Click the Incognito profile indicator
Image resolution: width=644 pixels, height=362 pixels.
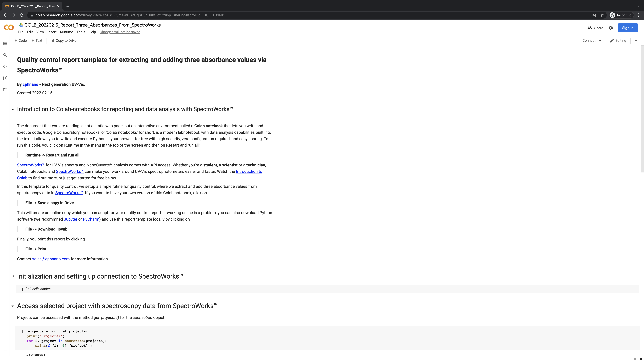[620, 15]
